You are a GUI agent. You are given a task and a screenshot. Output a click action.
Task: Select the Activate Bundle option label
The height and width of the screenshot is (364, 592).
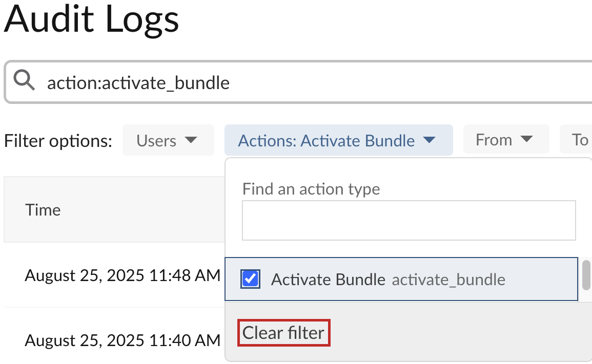(328, 280)
